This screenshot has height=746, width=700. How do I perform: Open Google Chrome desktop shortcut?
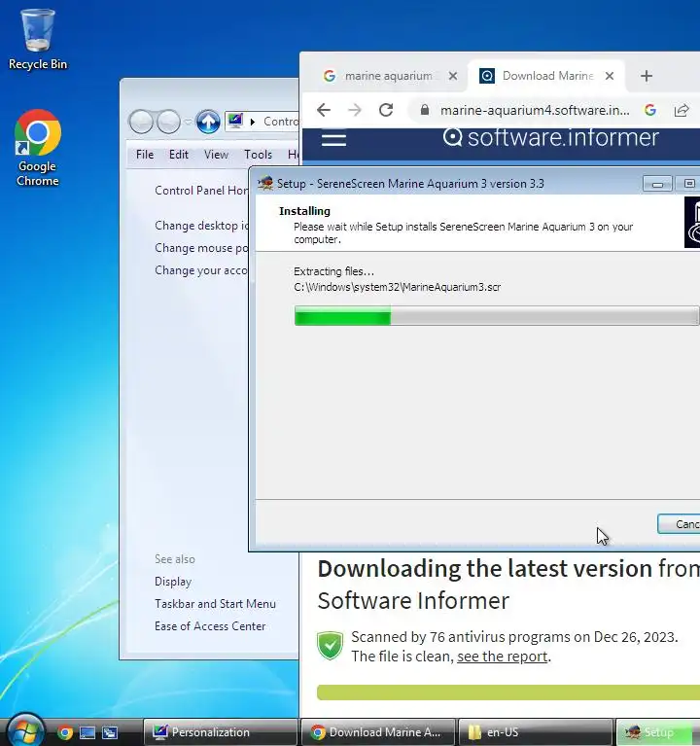[38, 148]
